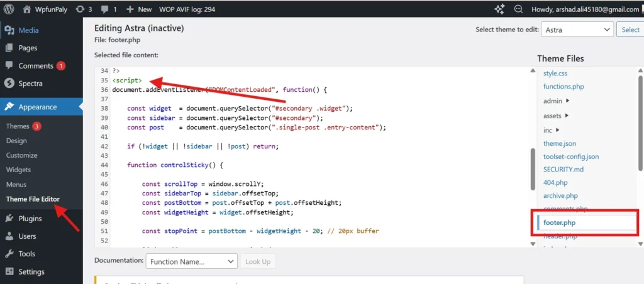Open the New content menu
This screenshot has height=284, width=644.
pos(138,9)
